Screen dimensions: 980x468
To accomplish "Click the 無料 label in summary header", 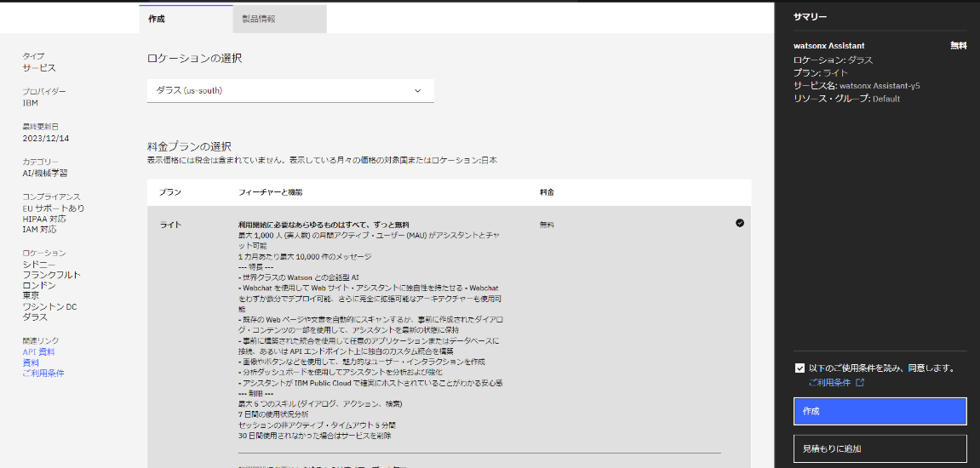I will coord(958,46).
